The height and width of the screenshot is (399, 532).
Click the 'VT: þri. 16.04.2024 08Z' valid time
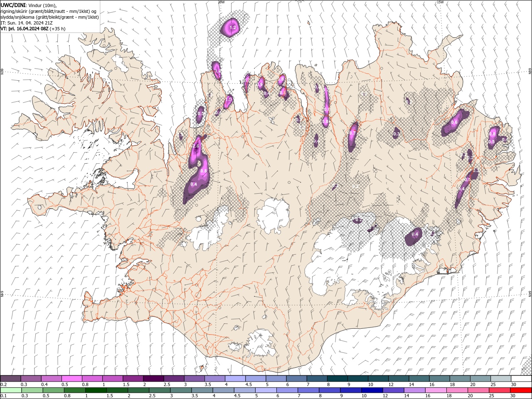coord(25,29)
